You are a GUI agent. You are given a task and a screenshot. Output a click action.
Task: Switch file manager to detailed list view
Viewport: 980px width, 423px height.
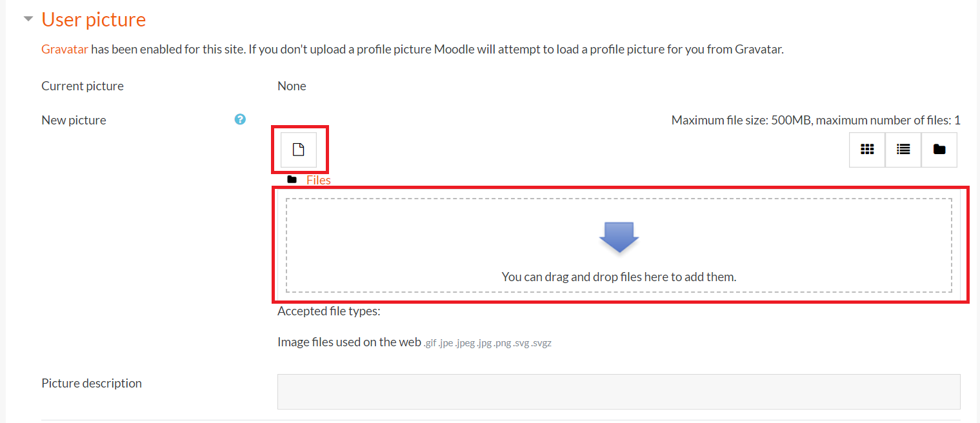coord(903,150)
